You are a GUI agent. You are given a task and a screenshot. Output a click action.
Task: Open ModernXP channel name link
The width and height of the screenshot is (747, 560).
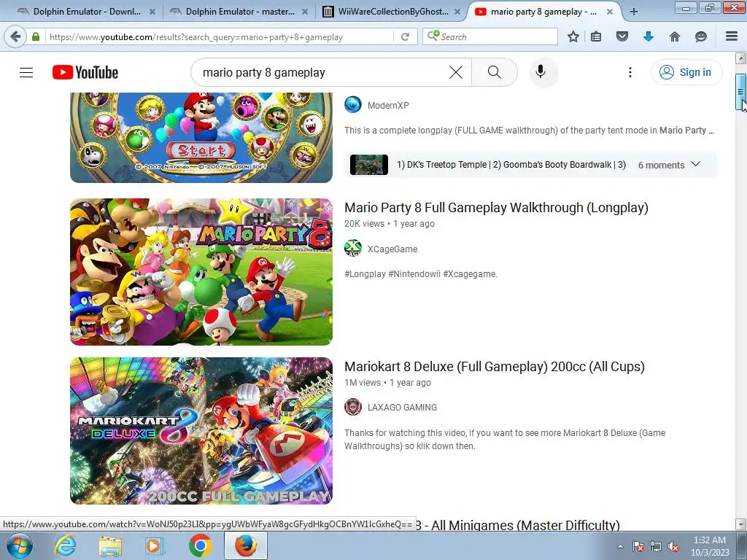click(x=388, y=105)
